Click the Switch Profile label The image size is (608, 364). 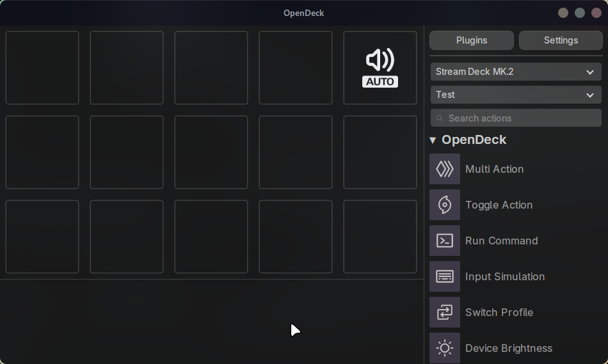(499, 312)
